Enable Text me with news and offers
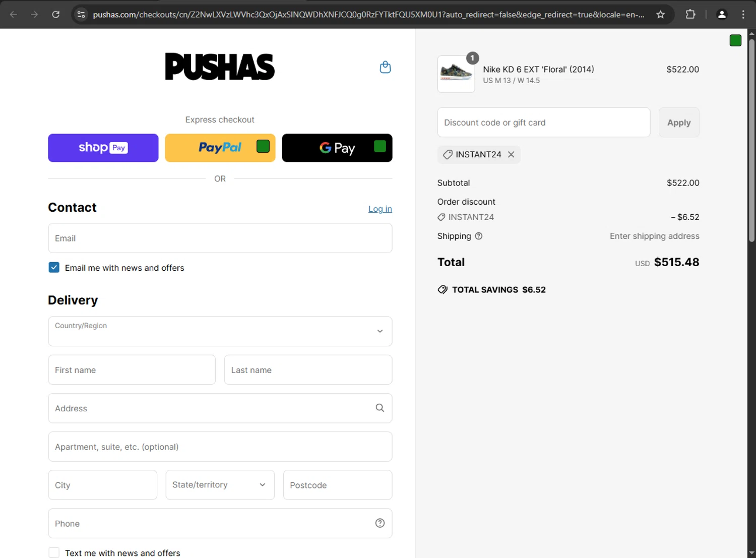756x558 pixels. pyautogui.click(x=54, y=552)
